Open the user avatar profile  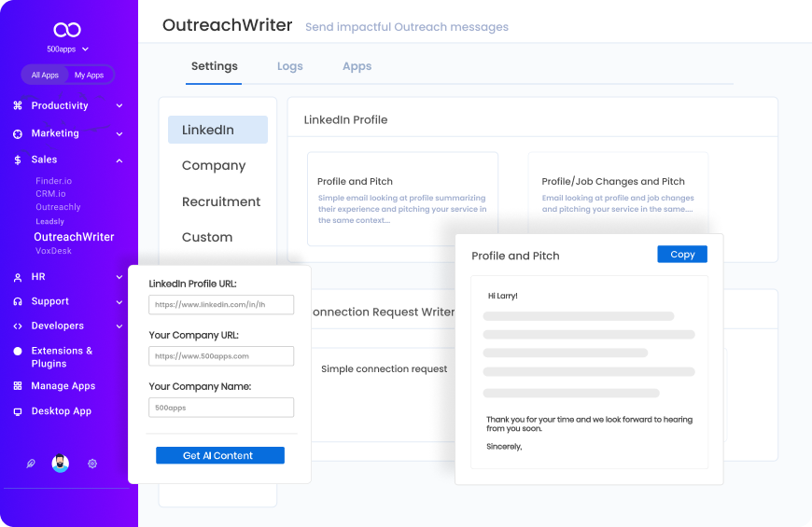[x=61, y=464]
